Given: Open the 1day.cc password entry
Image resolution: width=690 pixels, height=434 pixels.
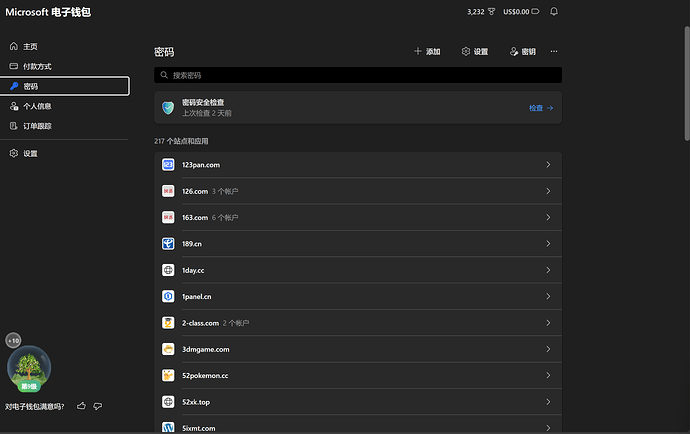Looking at the screenshot, I should (x=358, y=270).
